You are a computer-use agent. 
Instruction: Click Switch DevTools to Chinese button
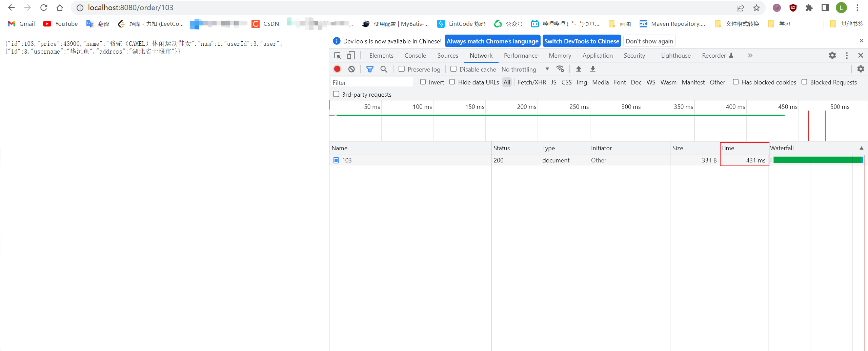582,41
